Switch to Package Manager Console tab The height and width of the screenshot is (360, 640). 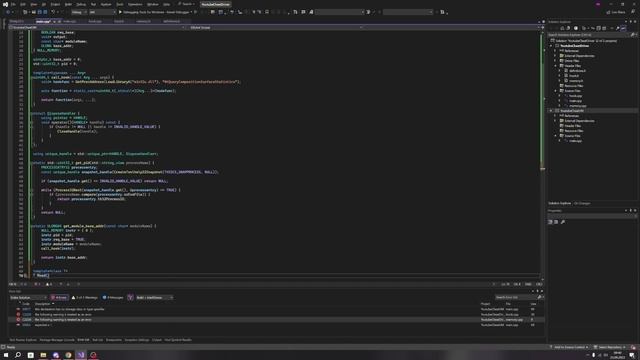[x=57, y=340]
